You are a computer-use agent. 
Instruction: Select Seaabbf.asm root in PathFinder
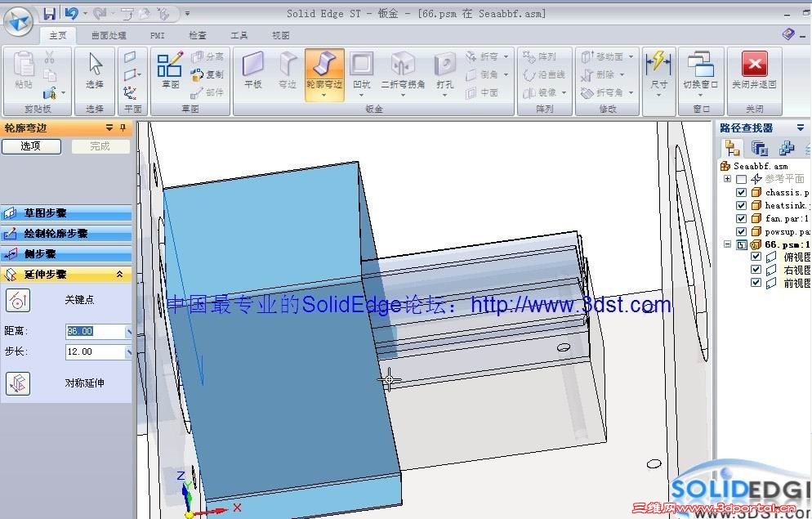[x=755, y=166]
